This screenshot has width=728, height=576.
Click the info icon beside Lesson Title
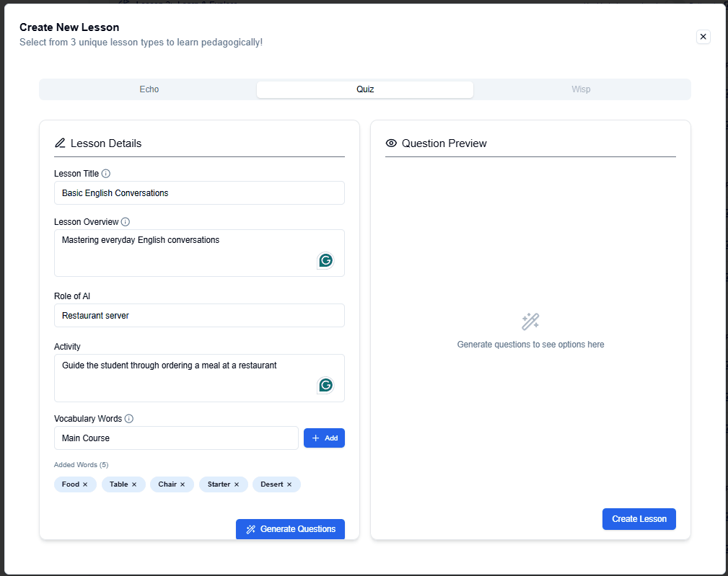click(106, 174)
